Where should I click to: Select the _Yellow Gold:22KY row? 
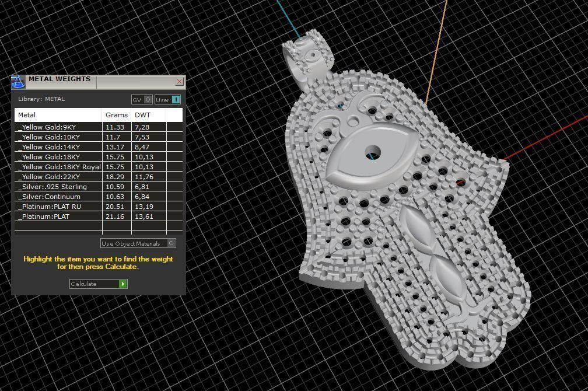pyautogui.click(x=99, y=177)
